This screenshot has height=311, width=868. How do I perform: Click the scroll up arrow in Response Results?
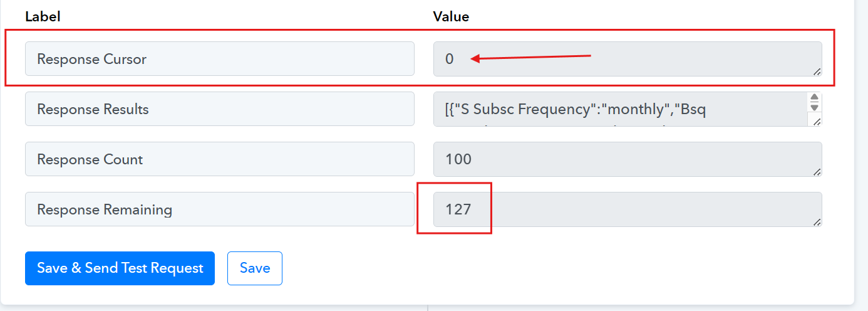[x=814, y=98]
